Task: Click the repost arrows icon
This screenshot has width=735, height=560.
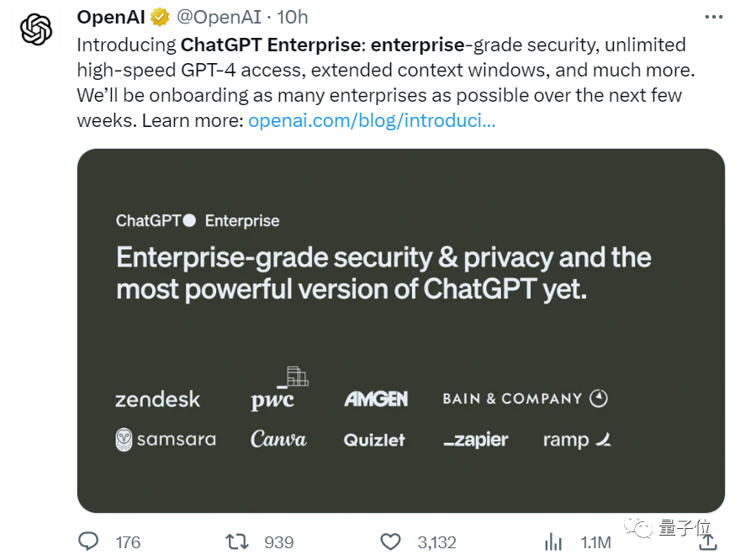Action: (x=237, y=542)
